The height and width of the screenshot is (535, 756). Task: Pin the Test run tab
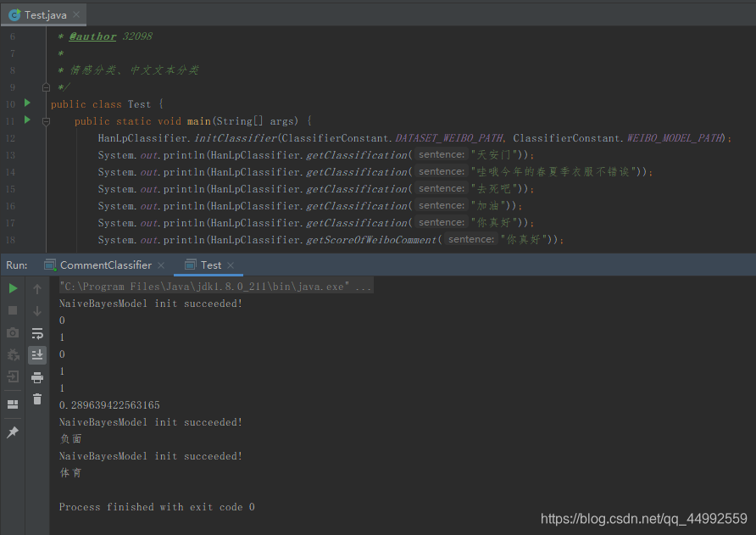(13, 432)
